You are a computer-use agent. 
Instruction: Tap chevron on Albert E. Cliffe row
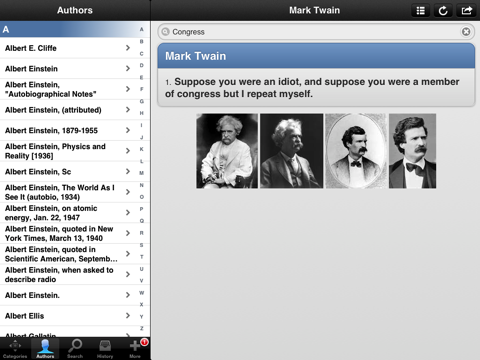click(x=128, y=48)
